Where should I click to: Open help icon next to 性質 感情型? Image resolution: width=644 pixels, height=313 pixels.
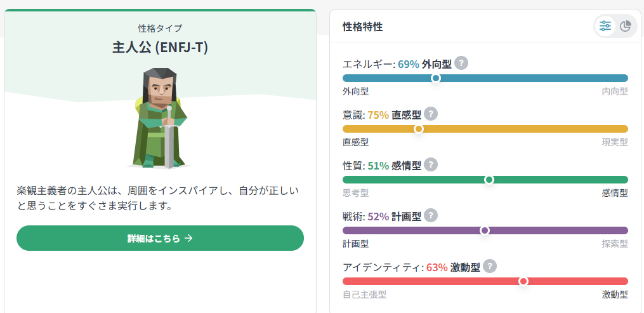click(430, 164)
